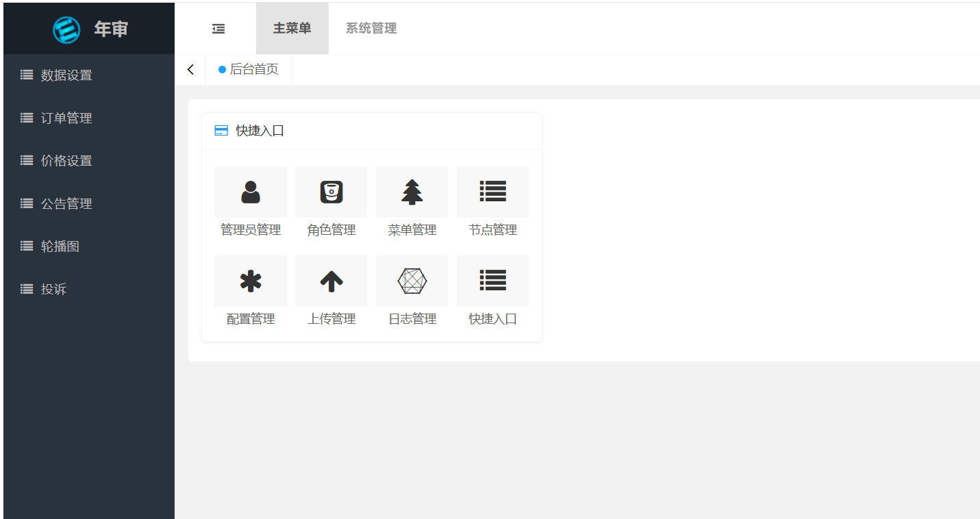Switch to the 主菜单 top tab
Viewport: 980px width, 519px height.
click(x=292, y=29)
